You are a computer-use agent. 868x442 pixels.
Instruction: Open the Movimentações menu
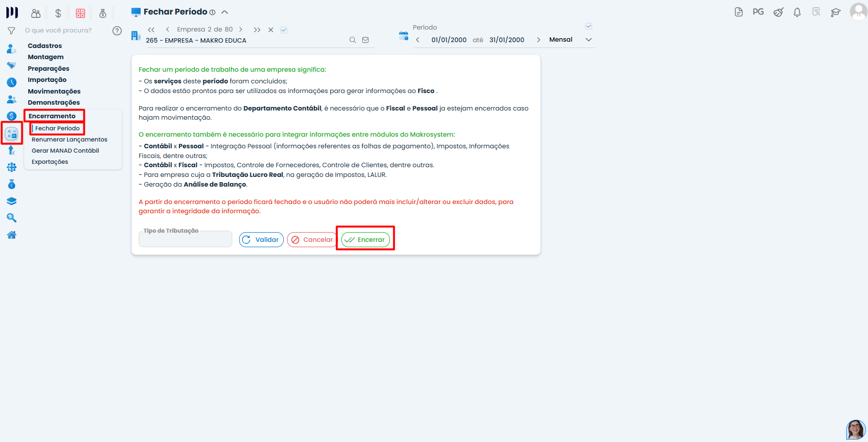coord(54,91)
